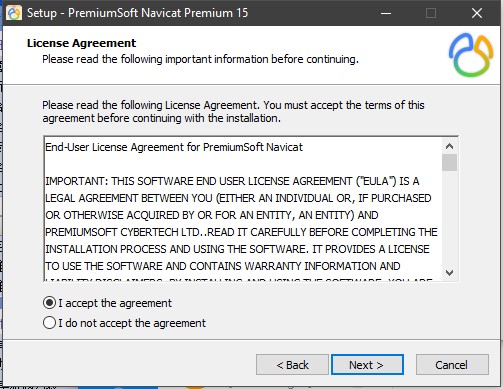This screenshot has height=389, width=503.
Task: Click the "Please read the following License Agreement" instruction
Action: pyautogui.click(x=233, y=112)
